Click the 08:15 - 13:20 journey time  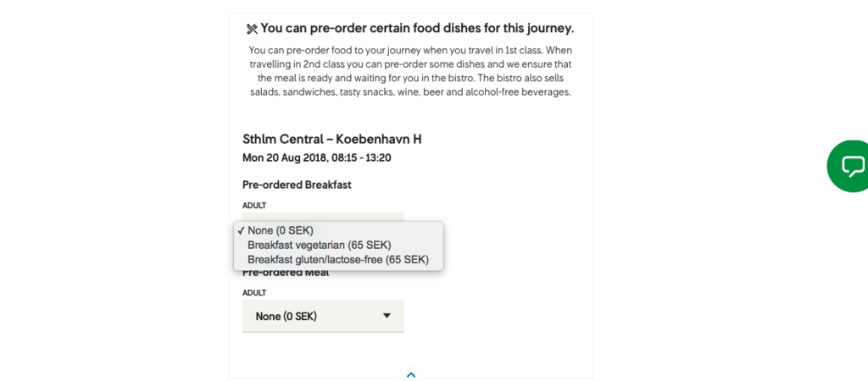[361, 157]
